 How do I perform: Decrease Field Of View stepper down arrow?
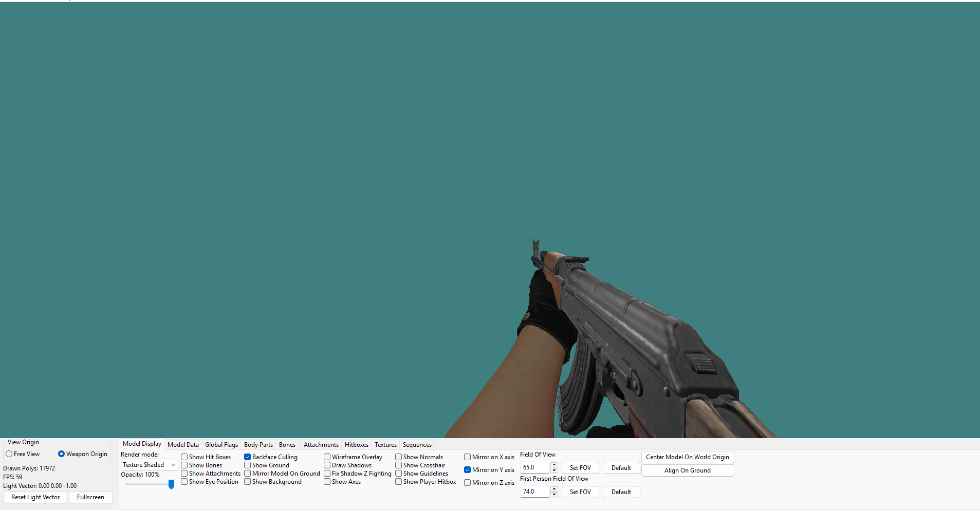tap(554, 470)
